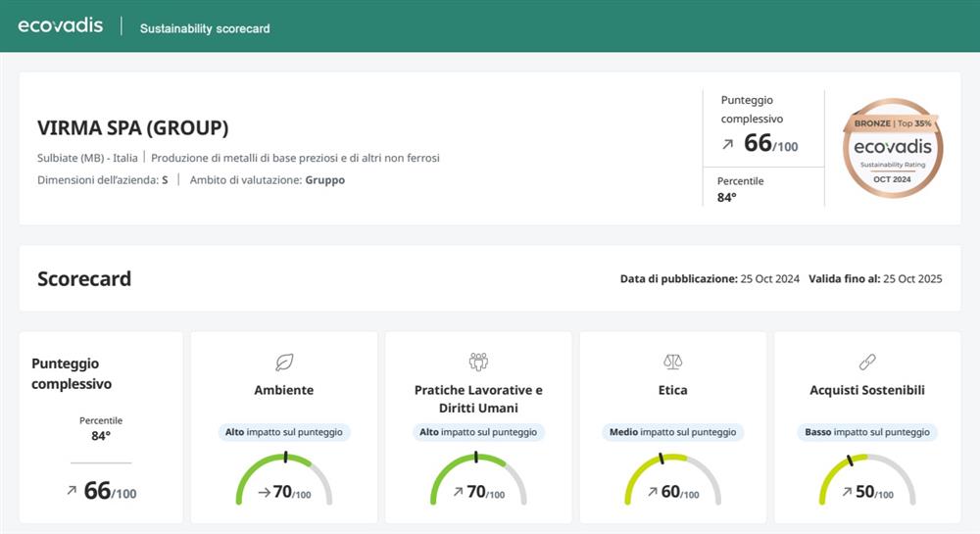Click the Etica scales icon
Image resolution: width=980 pixels, height=534 pixels.
pos(672,362)
